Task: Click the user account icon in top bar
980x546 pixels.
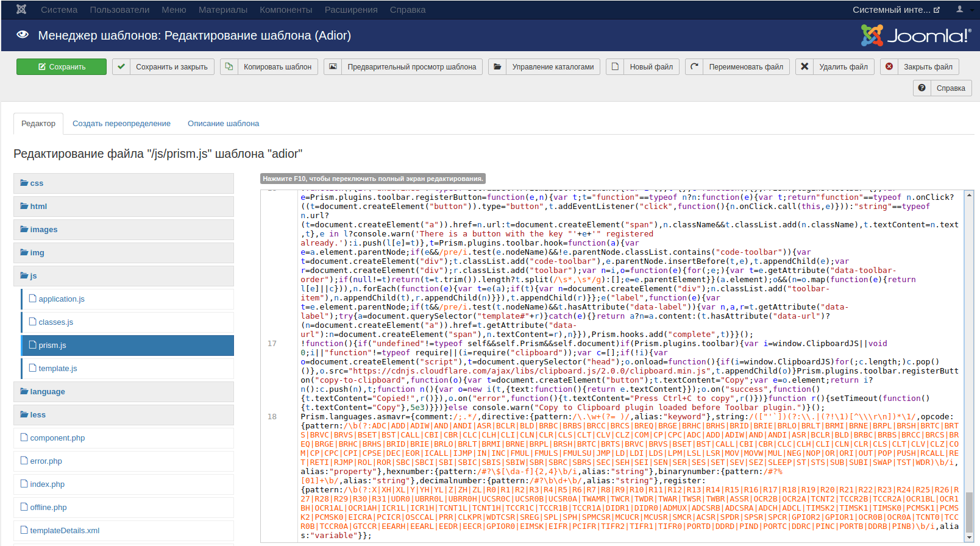Action: [x=959, y=10]
